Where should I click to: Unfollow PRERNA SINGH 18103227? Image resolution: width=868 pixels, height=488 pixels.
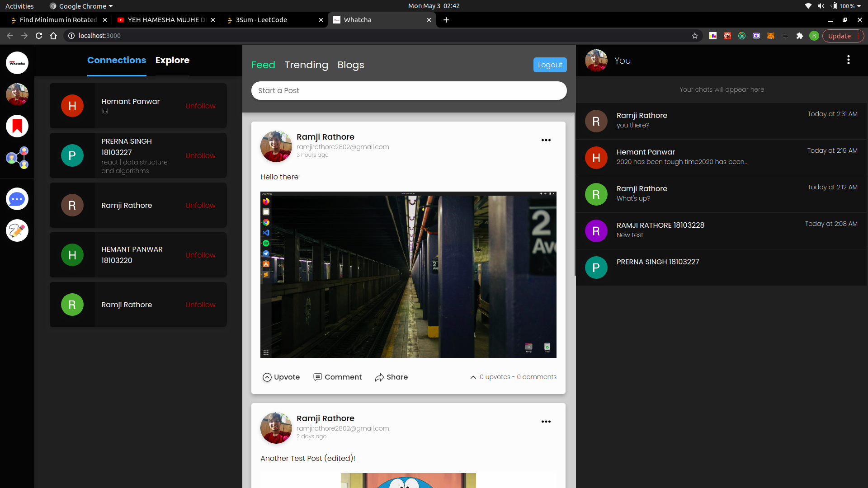click(x=200, y=155)
